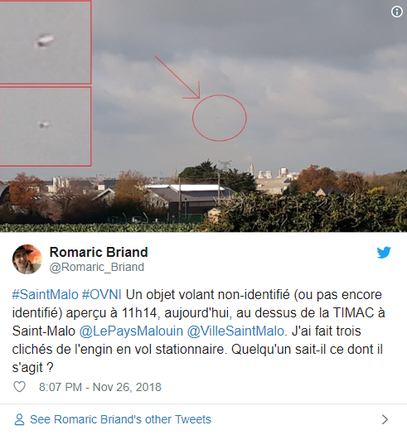This screenshot has height=435, width=407.
Task: Expand other Tweets with the chevron arrow
Action: [x=385, y=419]
